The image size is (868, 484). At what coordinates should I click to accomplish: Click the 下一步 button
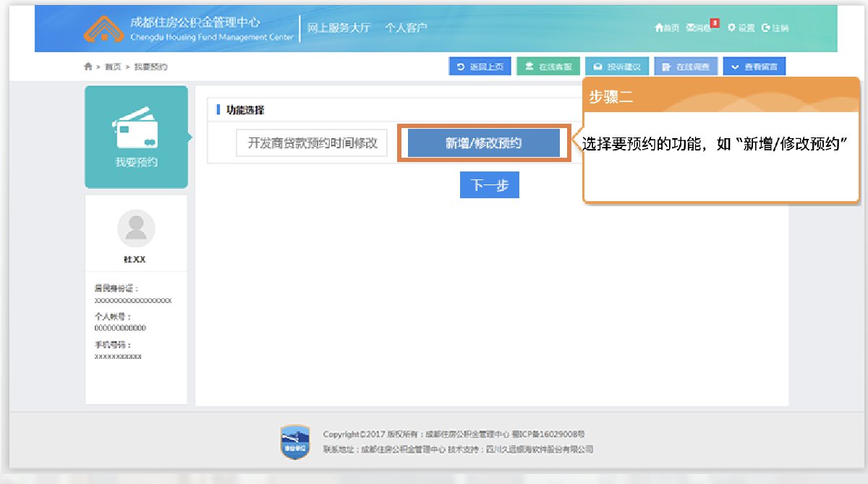[x=490, y=186]
